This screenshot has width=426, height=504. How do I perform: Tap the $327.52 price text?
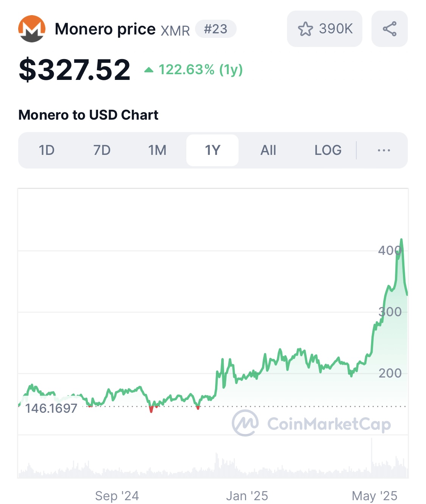(x=75, y=70)
